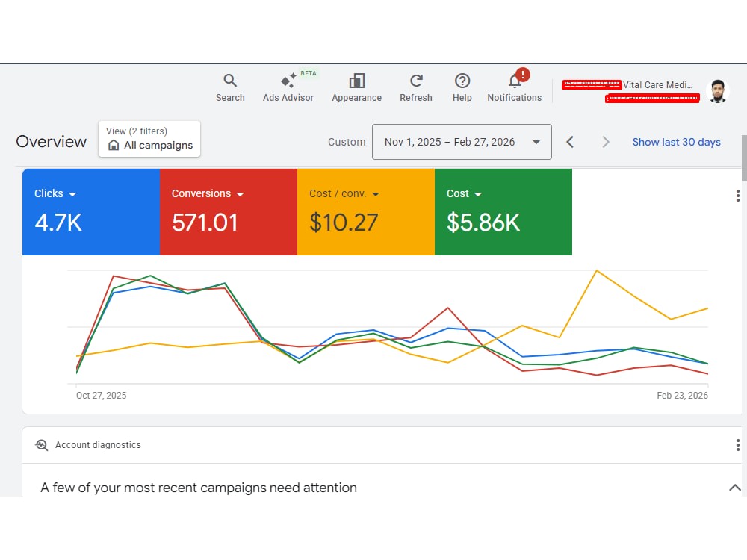The image size is (747, 560).
Task: Click the $10.27 cost per conversion value
Action: [344, 223]
